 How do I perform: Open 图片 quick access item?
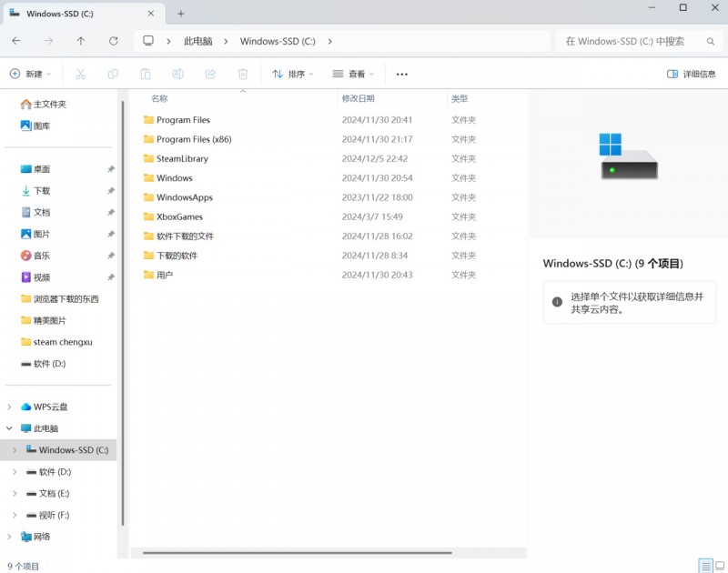point(35,234)
